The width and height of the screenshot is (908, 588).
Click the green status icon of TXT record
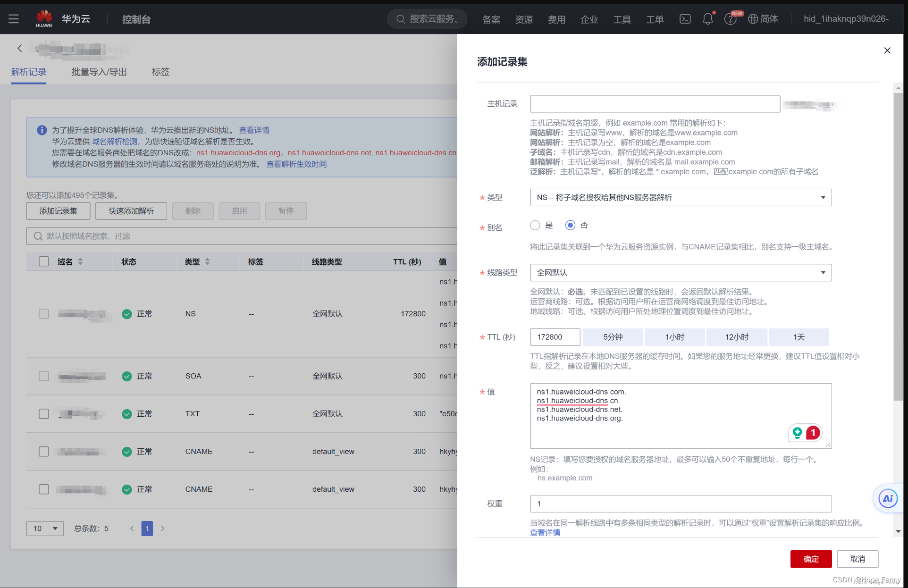tap(126, 414)
